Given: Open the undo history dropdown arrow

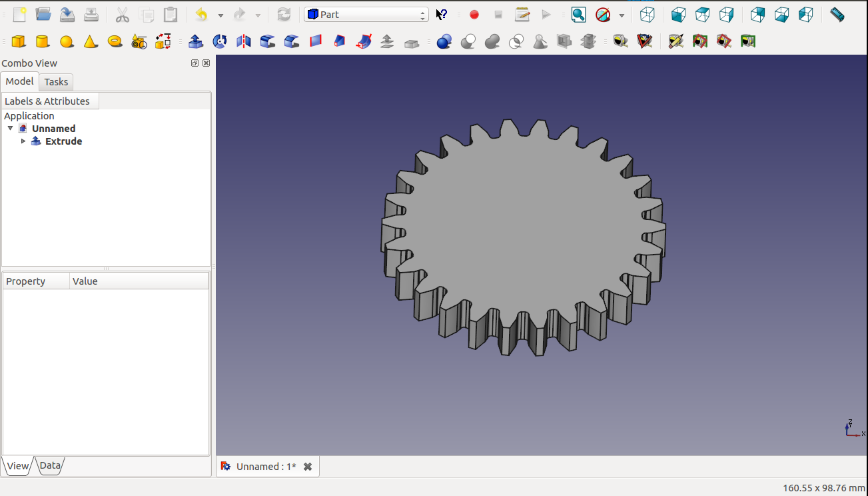Looking at the screenshot, I should click(220, 15).
